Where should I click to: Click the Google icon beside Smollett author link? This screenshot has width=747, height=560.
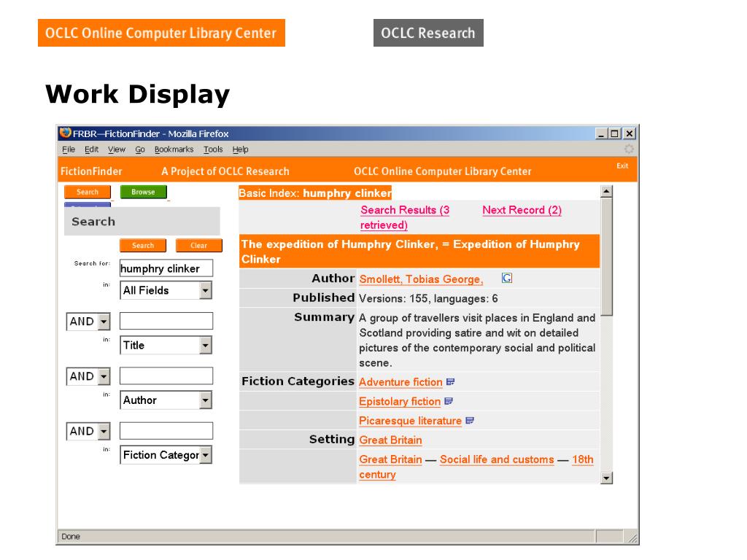507,278
